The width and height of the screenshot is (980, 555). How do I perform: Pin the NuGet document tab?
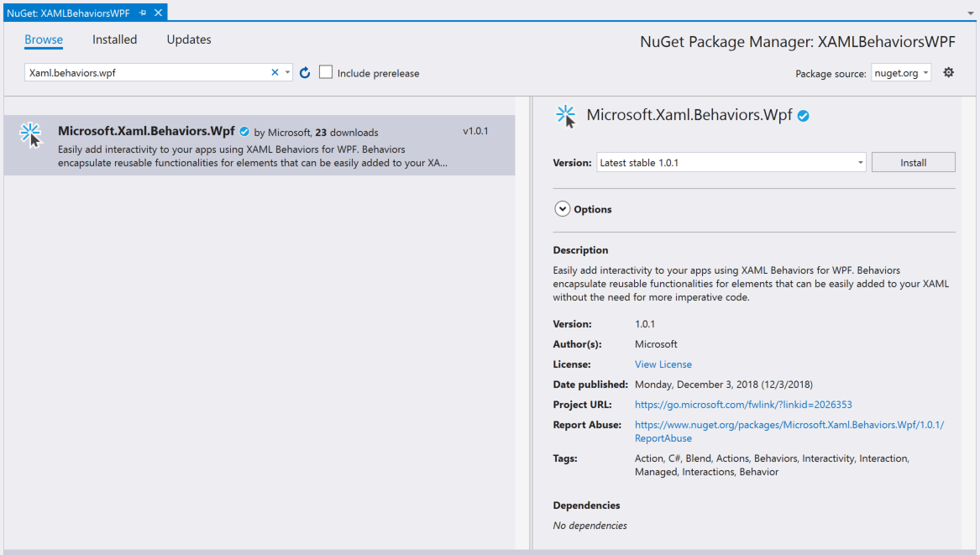[x=143, y=13]
